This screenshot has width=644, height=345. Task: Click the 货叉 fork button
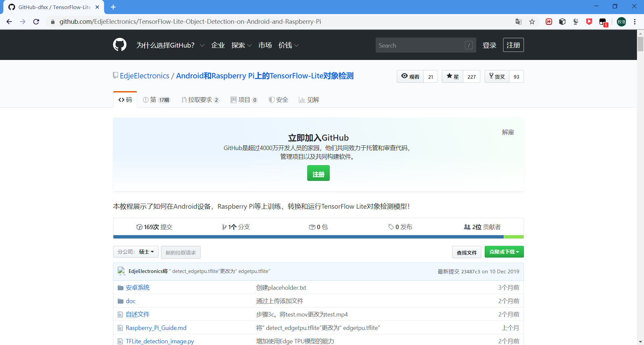tap(497, 76)
